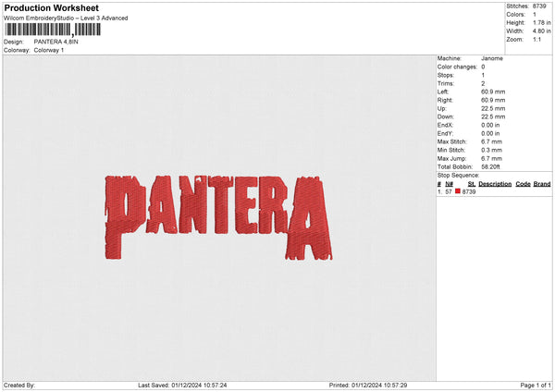This screenshot has height=392, width=555.
Task: Click the Code column header
Action: pos(523,184)
